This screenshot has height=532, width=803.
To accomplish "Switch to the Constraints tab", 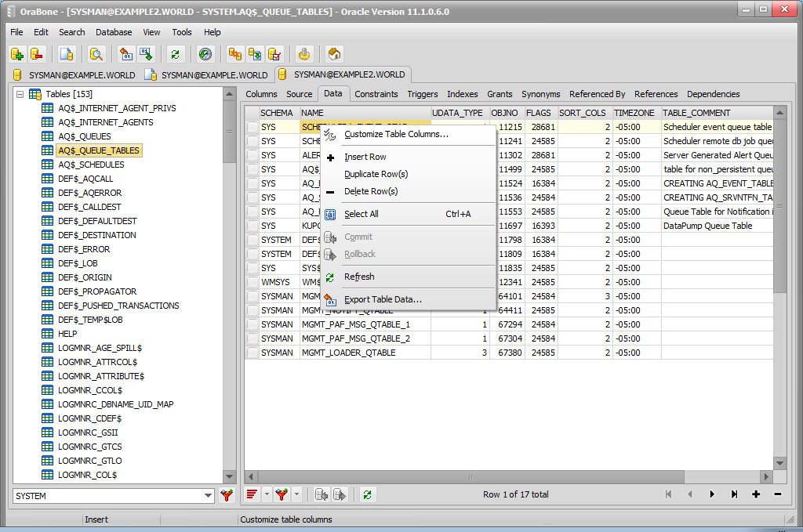I will pos(376,94).
